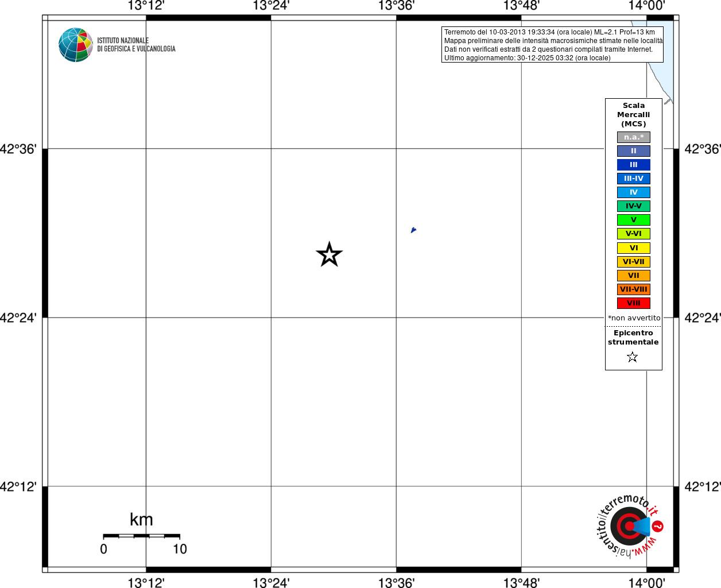Click the 'Terremoto del 10-03-2013' header line

pos(549,32)
